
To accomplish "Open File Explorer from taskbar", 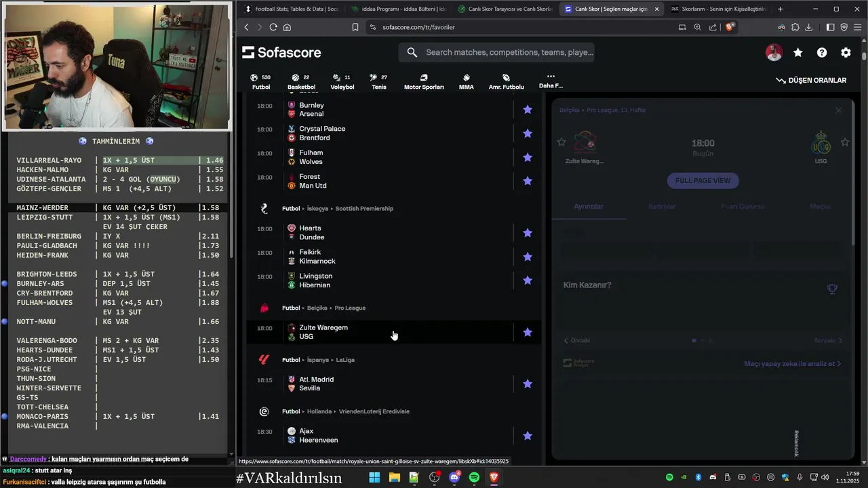I will (x=394, y=477).
